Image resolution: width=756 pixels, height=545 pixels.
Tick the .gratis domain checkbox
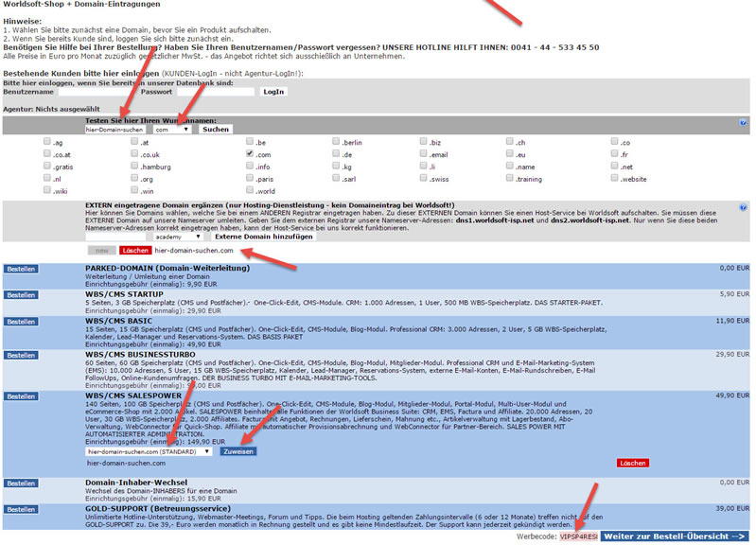(46, 166)
